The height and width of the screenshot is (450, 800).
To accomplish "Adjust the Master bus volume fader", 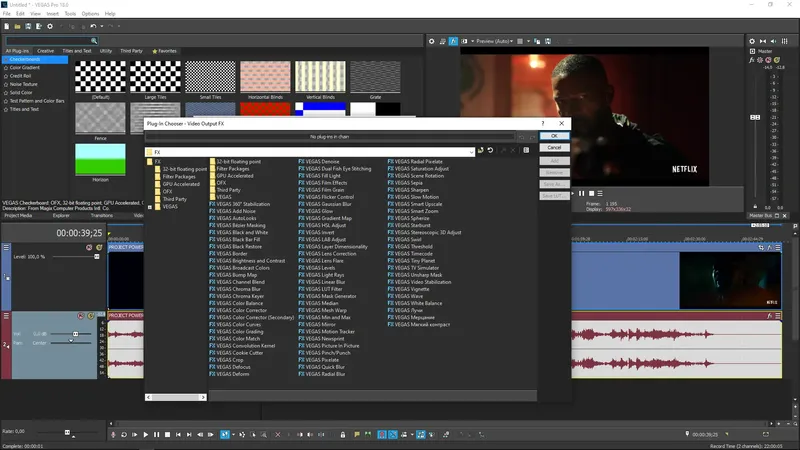I will [755, 117].
